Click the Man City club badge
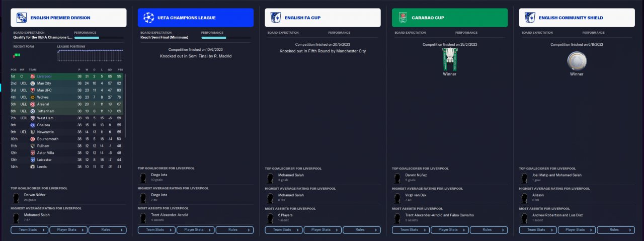Viewport: 644px width, 241px height. [32, 84]
